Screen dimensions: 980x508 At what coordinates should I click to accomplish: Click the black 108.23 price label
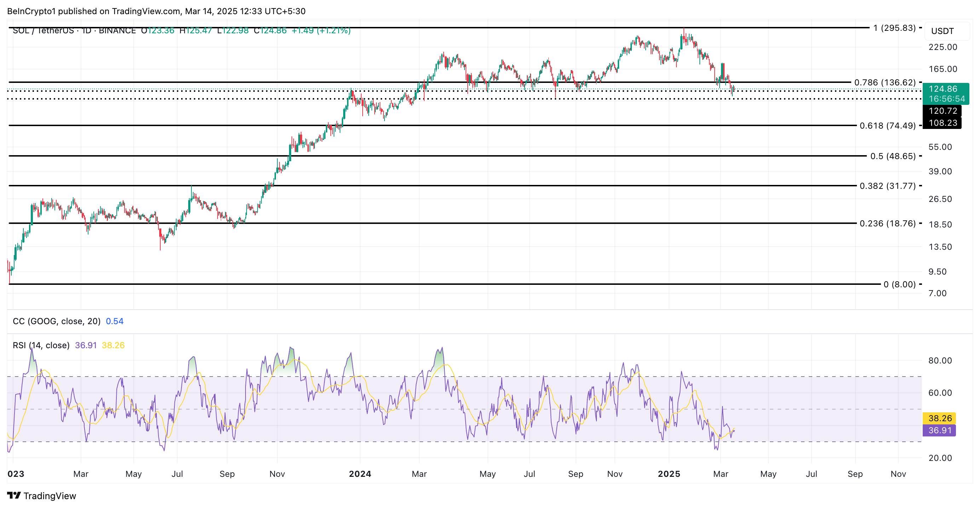tap(943, 123)
